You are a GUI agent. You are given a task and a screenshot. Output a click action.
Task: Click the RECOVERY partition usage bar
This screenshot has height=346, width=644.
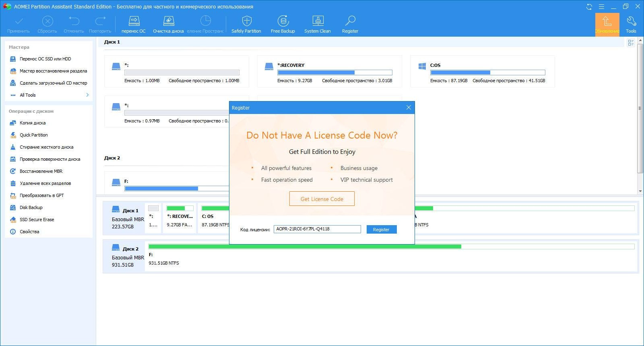pyautogui.click(x=334, y=73)
